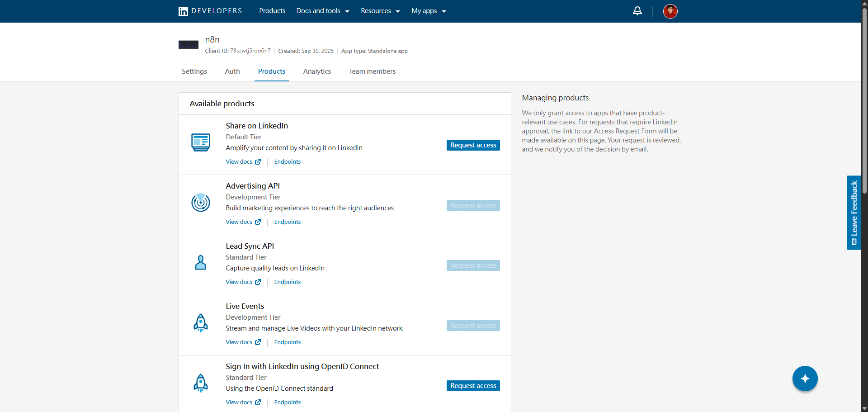The height and width of the screenshot is (412, 868).
Task: Open notifications via the bell icon
Action: 637,11
